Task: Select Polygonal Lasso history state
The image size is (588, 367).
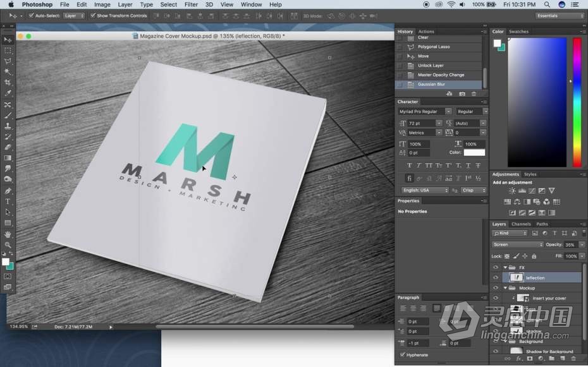Action: 439,47
